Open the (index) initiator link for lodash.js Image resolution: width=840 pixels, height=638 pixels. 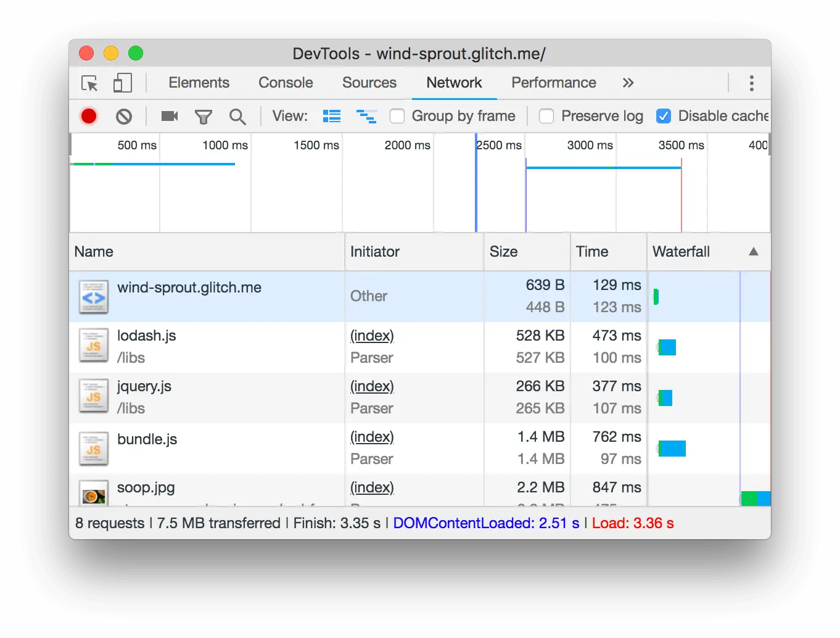tap(372, 336)
